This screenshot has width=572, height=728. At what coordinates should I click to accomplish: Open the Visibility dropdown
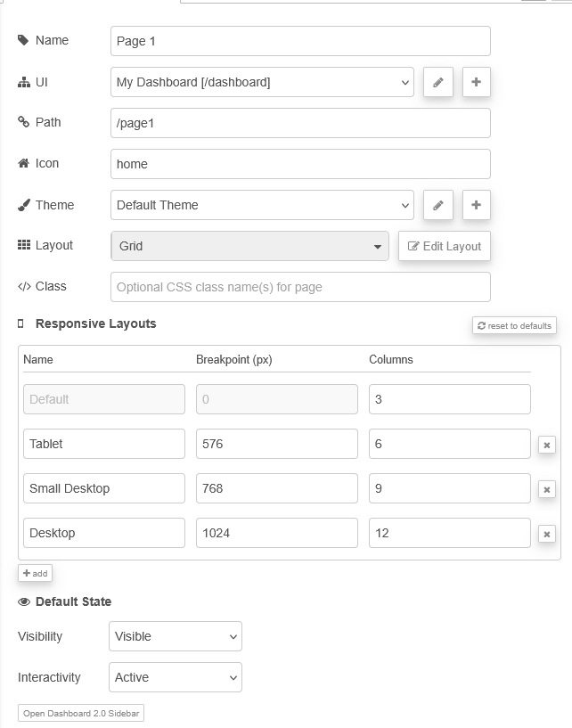tap(175, 636)
